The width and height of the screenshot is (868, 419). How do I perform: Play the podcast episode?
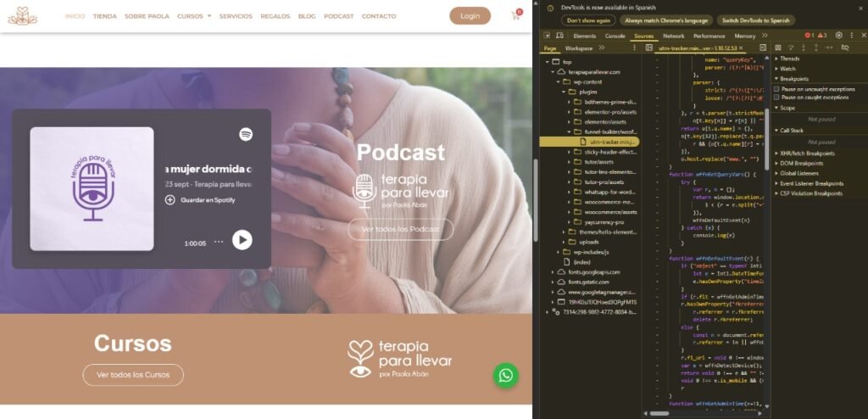coord(242,240)
